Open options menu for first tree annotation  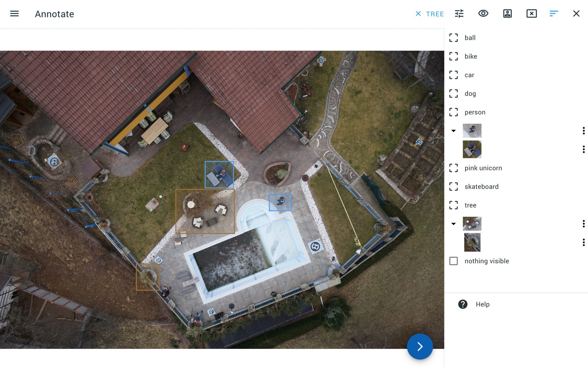point(583,224)
